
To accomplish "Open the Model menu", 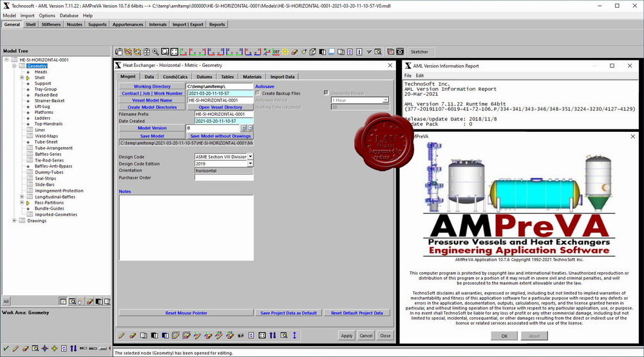I will 9,15.
